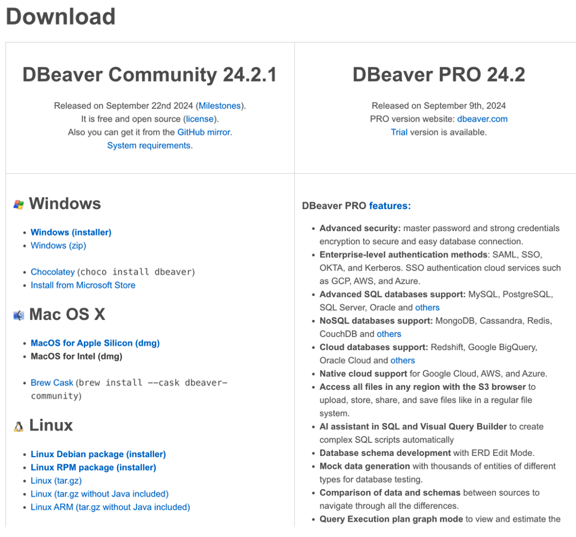Click 'Database schema development' text
Viewport: 576px width, 537px height.
[x=385, y=453]
